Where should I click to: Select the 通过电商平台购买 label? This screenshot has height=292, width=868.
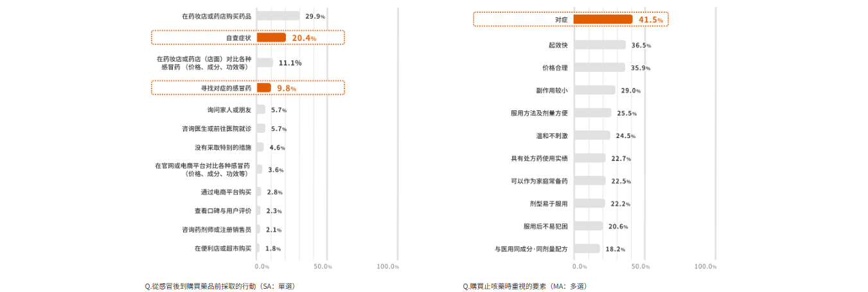tap(226, 192)
